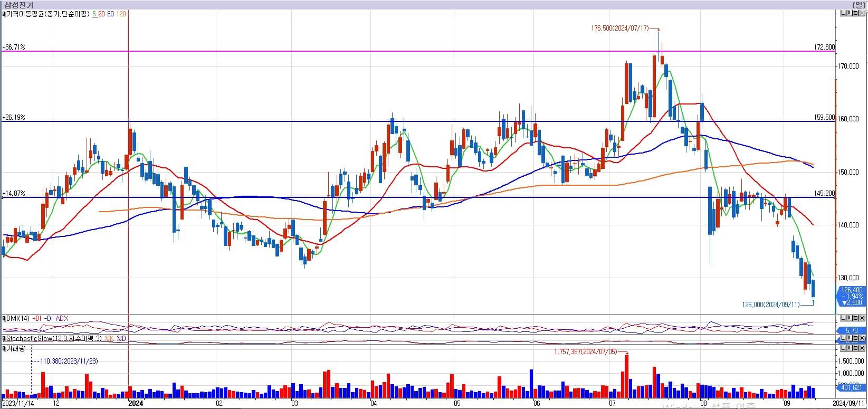
Task: Click the ADX legend label
Action: click(62, 318)
